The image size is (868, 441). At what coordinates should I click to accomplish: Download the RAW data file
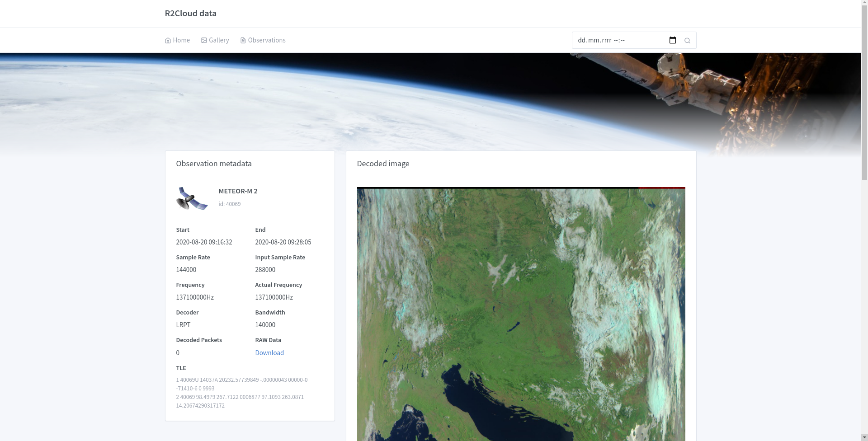[269, 353]
